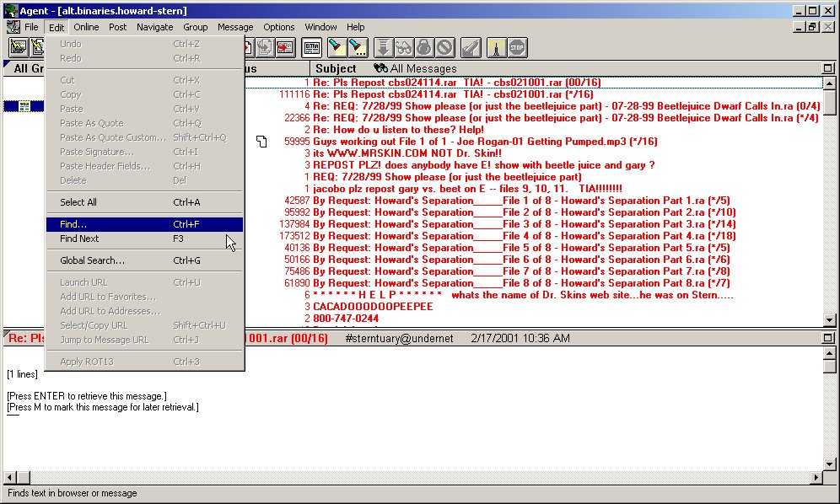840x504 pixels.
Task: Click the up arrow on message list scrollbar
Action: [829, 83]
